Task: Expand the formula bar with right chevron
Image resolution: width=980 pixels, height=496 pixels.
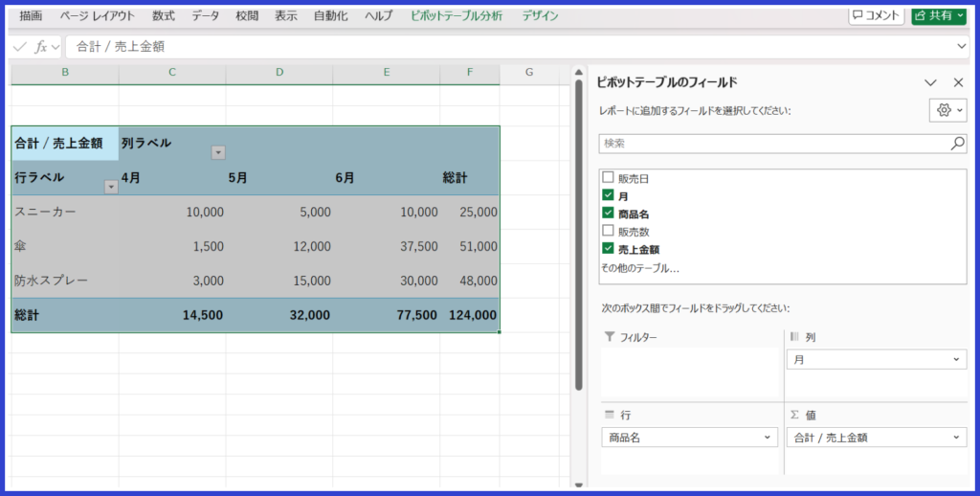Action: (x=962, y=46)
